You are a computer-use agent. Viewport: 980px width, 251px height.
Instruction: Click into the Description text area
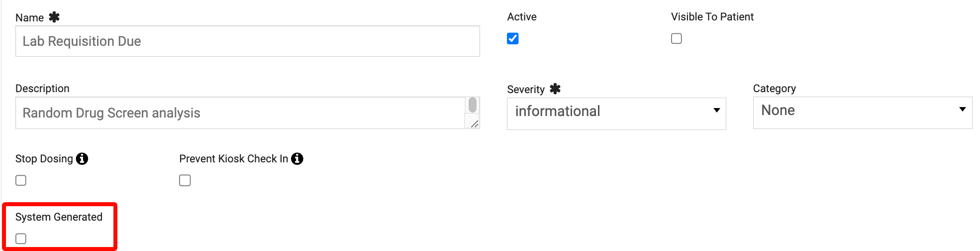[239, 113]
